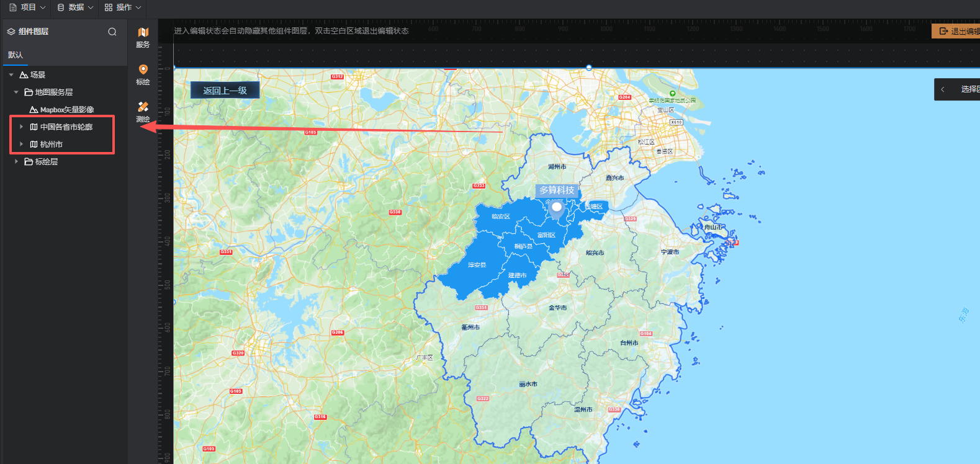This screenshot has height=464, width=980.
Task: Expand the 标绘层 folder
Action: [x=16, y=162]
